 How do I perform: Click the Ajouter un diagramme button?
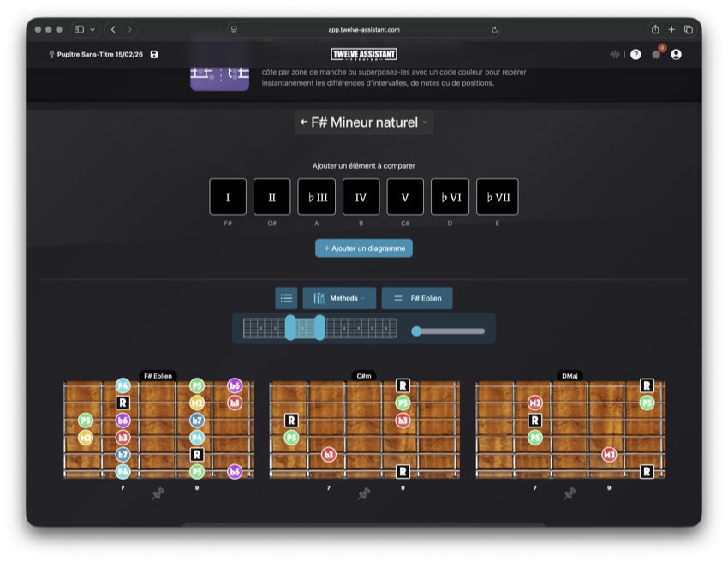click(x=364, y=248)
